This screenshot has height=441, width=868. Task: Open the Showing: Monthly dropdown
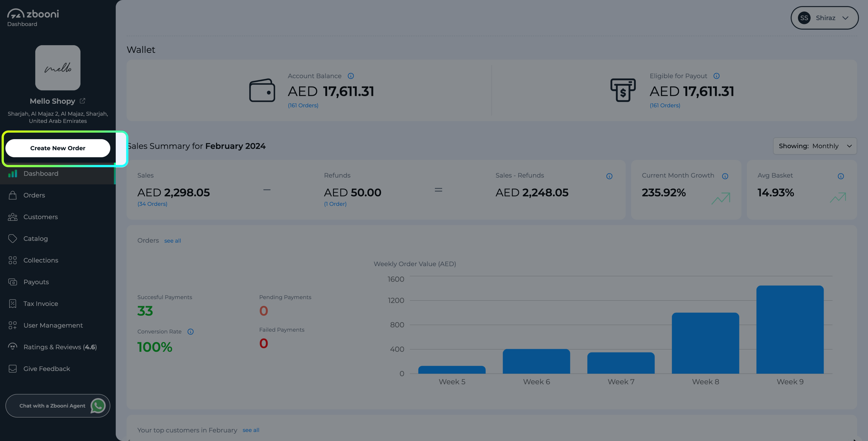(815, 146)
